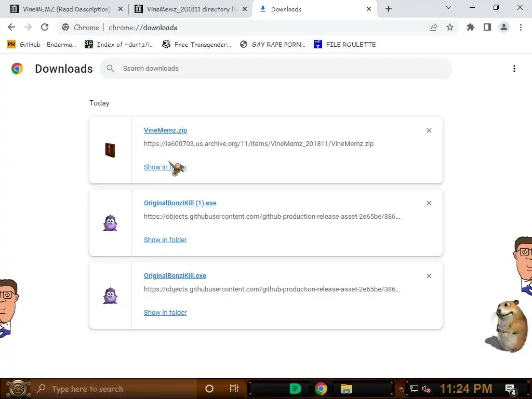532x399 pixels.
Task: Click the 11:24 PM taskbar clock
Action: [x=466, y=389]
